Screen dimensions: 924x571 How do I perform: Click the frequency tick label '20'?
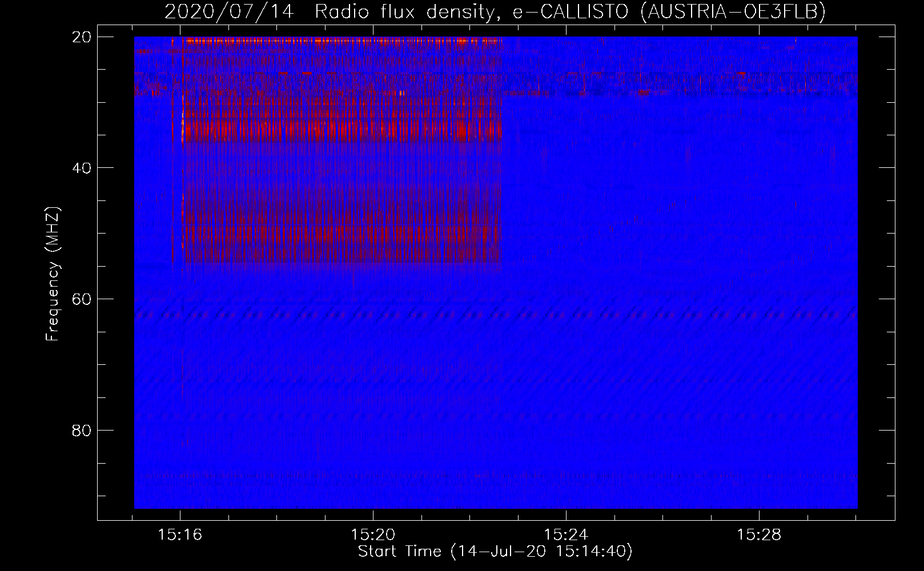point(82,37)
